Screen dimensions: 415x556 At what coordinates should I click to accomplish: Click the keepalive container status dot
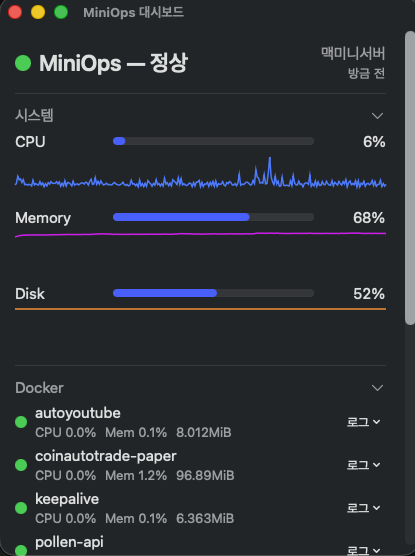[21, 508]
